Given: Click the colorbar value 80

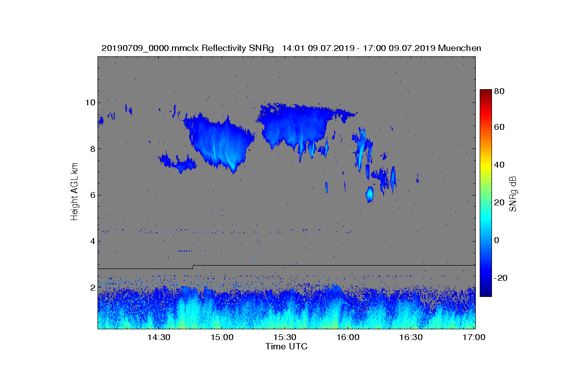Looking at the screenshot, I should pyautogui.click(x=500, y=91).
